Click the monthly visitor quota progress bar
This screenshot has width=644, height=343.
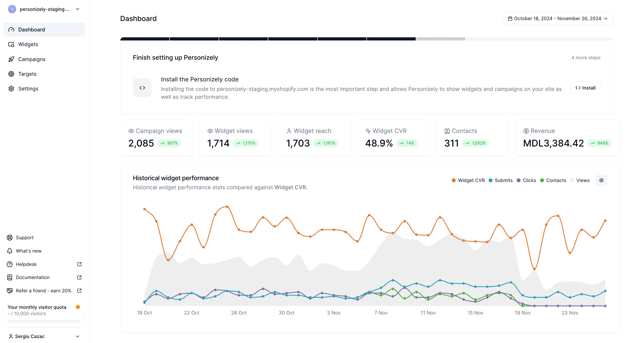point(44,321)
